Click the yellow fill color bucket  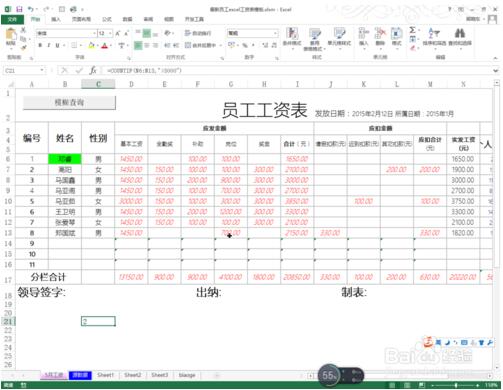(x=91, y=45)
